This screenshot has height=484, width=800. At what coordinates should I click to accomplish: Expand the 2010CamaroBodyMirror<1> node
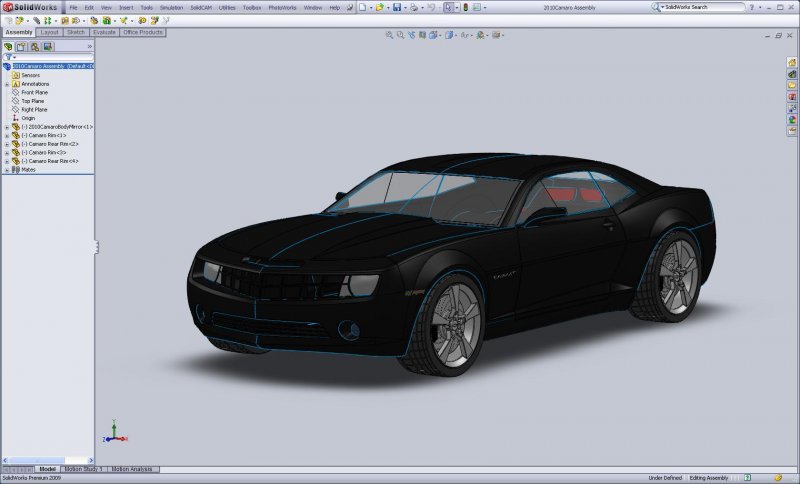(7, 126)
